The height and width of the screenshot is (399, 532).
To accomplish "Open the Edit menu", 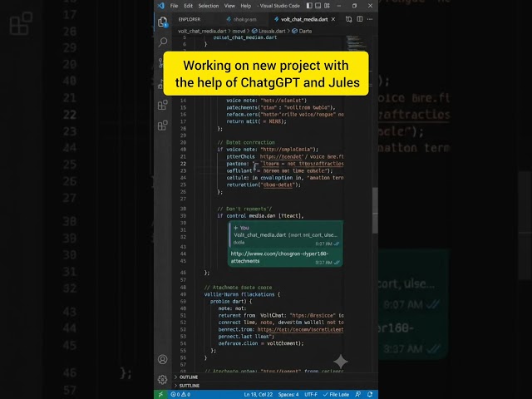I will 189,6.
